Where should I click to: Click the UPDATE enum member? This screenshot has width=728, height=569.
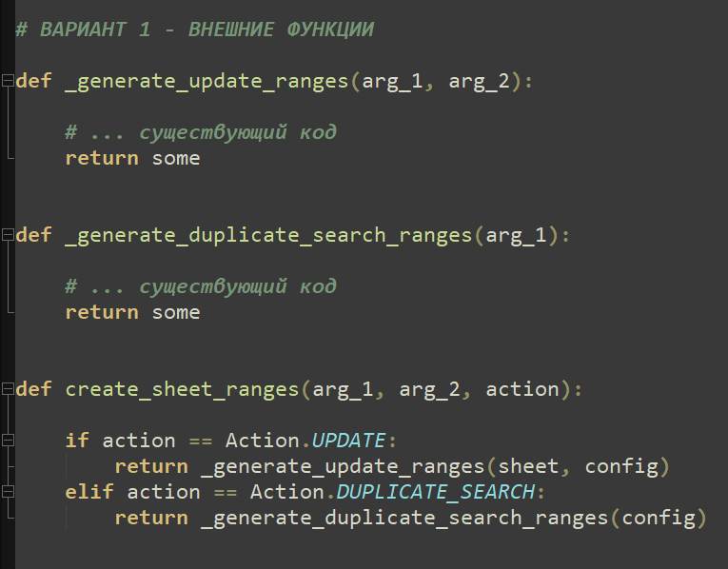coord(348,441)
